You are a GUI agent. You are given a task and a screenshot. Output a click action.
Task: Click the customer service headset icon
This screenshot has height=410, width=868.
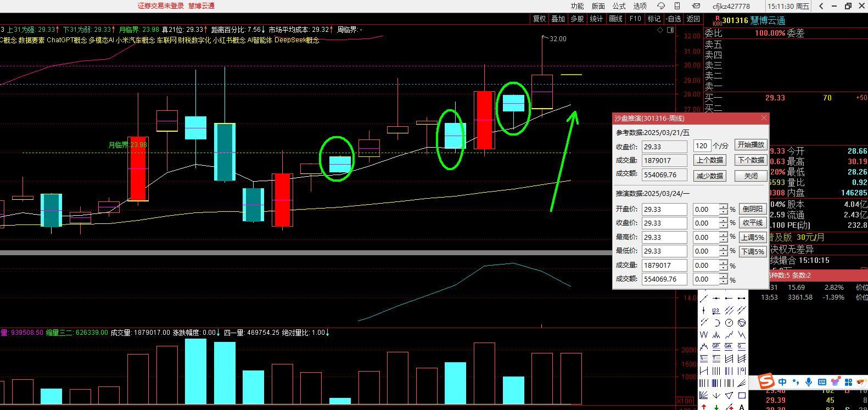661,6
